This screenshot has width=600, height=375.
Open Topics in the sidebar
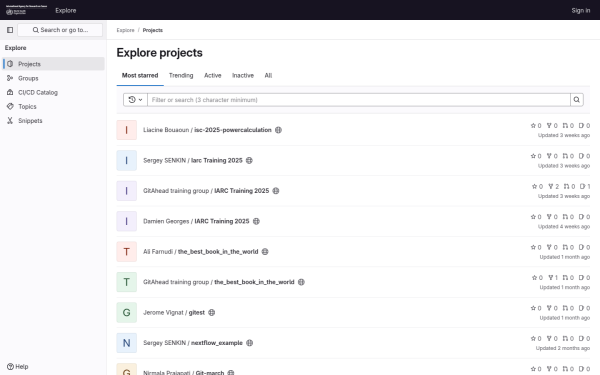(53, 106)
